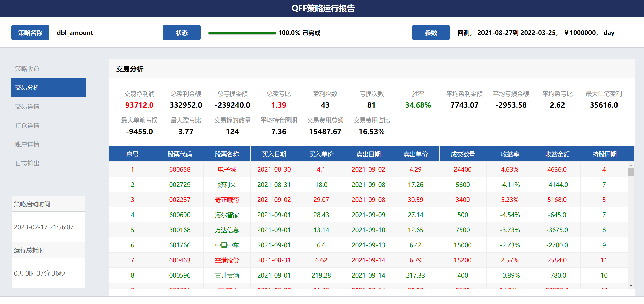Click return amount 4636.0 in row 1
Viewport: 644px width, 304px height.
pyautogui.click(x=557, y=169)
